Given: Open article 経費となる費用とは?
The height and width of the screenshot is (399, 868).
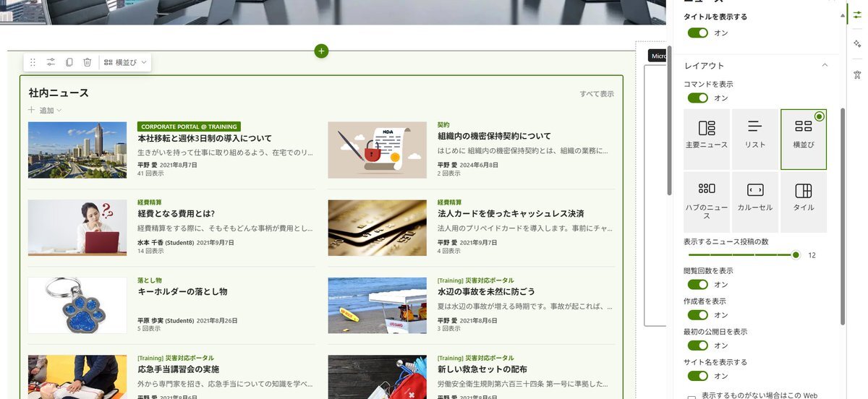Looking at the screenshot, I should coord(176,214).
